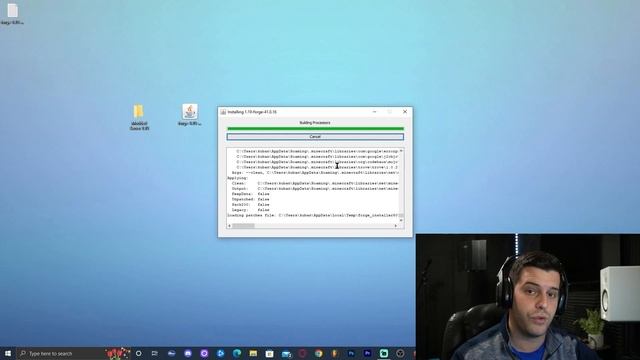This screenshot has width=640, height=360.
Task: Open Cortana circle in the taskbar
Action: pos(139,353)
